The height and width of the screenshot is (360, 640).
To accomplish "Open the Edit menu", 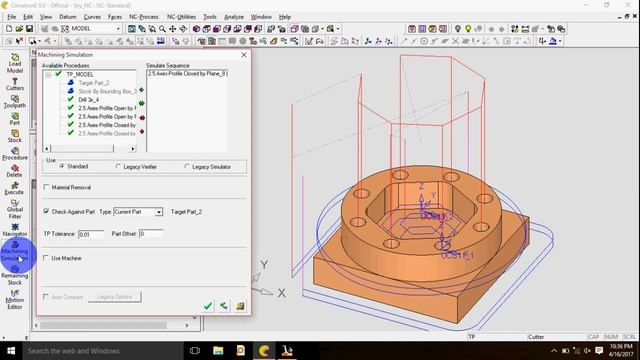I will point(28,17).
